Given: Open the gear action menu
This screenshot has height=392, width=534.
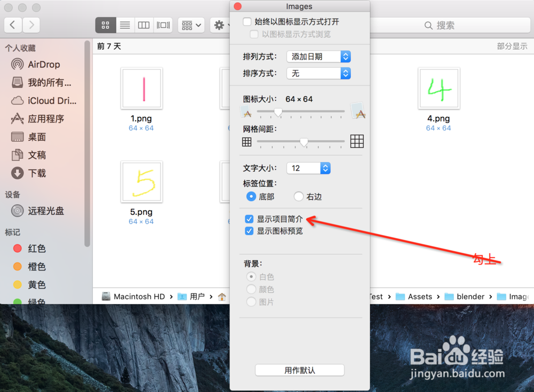Looking at the screenshot, I should [x=219, y=25].
